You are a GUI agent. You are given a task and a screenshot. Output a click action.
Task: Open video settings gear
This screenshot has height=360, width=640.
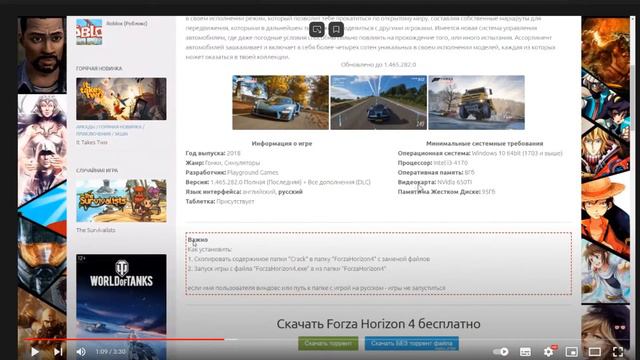click(549, 351)
